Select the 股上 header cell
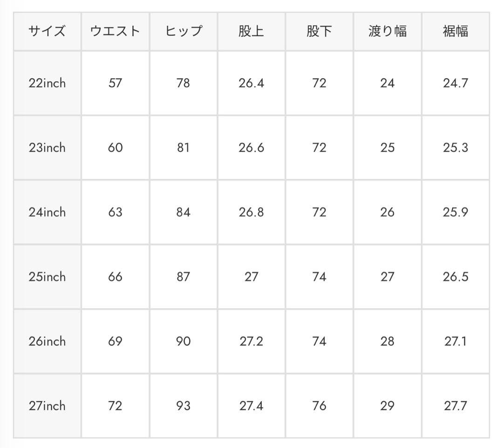The height and width of the screenshot is (448, 503). [251, 31]
